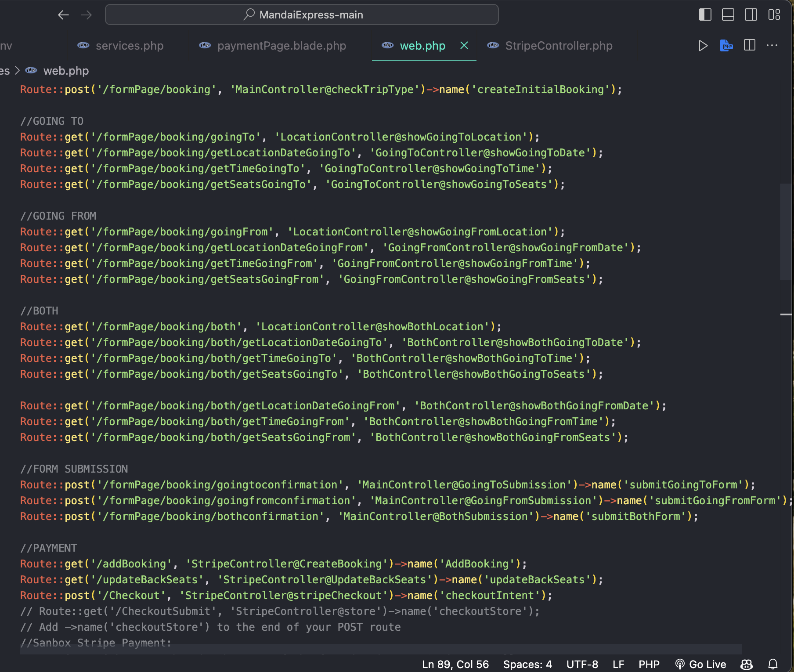Viewport: 794px width, 672px height.
Task: Run the file with the play icon
Action: click(703, 46)
